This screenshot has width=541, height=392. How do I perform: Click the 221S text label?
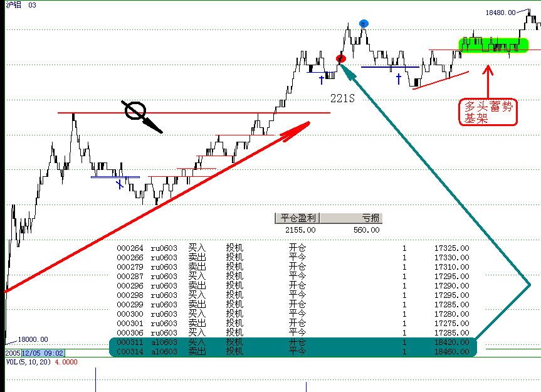point(342,99)
